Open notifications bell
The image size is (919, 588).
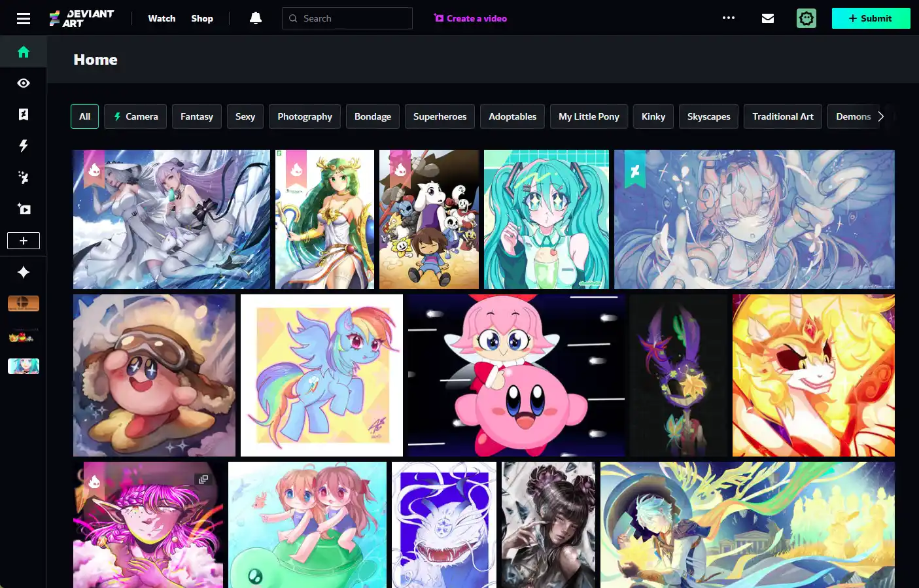click(x=256, y=18)
